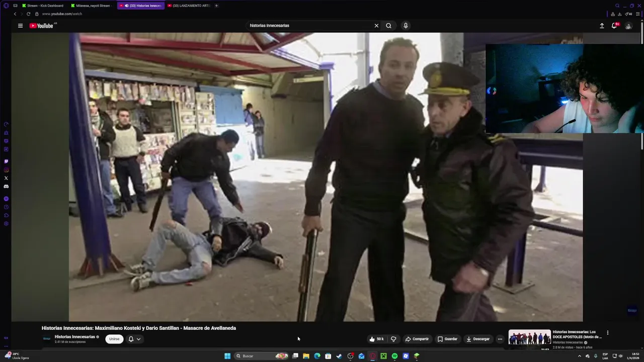Open the Windows Start menu
This screenshot has height=362, width=644.
tap(227, 356)
